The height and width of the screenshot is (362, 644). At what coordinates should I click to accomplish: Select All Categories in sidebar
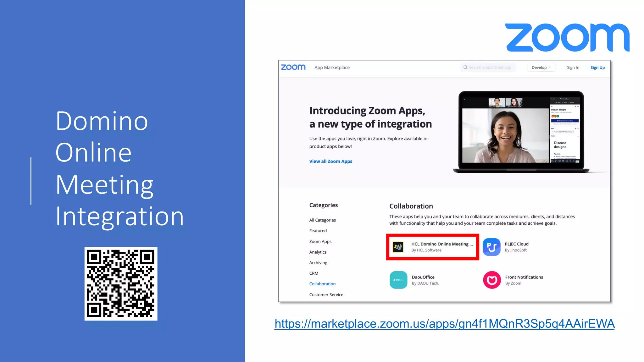click(322, 220)
